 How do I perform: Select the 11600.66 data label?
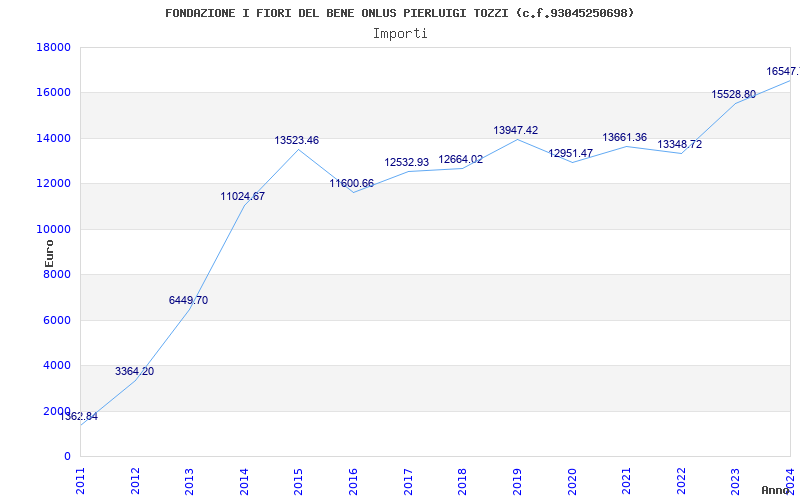[x=352, y=184]
